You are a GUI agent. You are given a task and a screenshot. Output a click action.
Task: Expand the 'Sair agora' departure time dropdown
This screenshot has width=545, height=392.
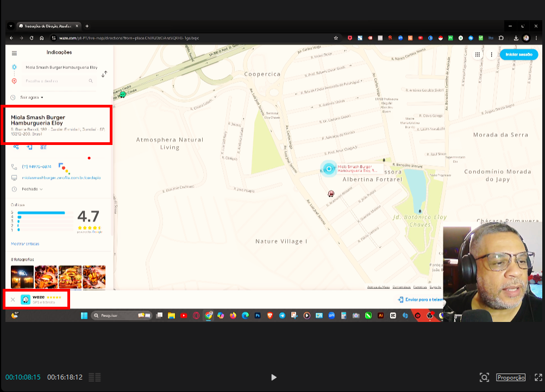click(x=32, y=97)
